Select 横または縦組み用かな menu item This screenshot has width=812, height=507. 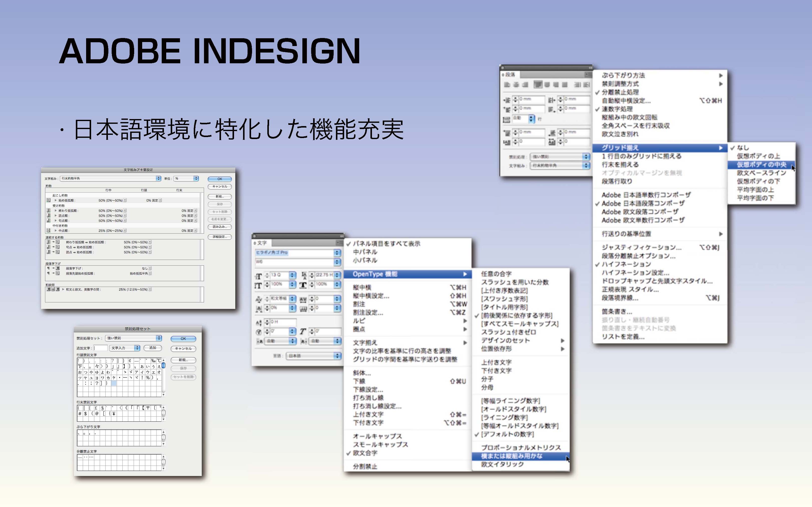click(520, 456)
